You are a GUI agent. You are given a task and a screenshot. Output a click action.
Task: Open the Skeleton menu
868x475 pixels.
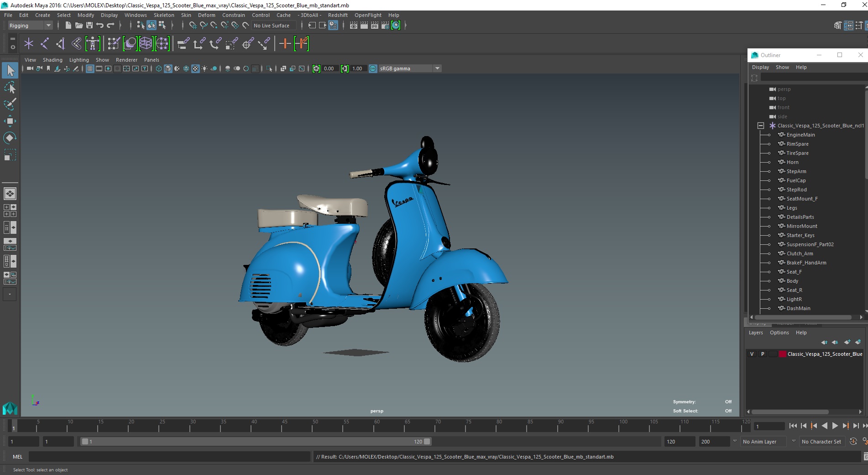pos(164,15)
